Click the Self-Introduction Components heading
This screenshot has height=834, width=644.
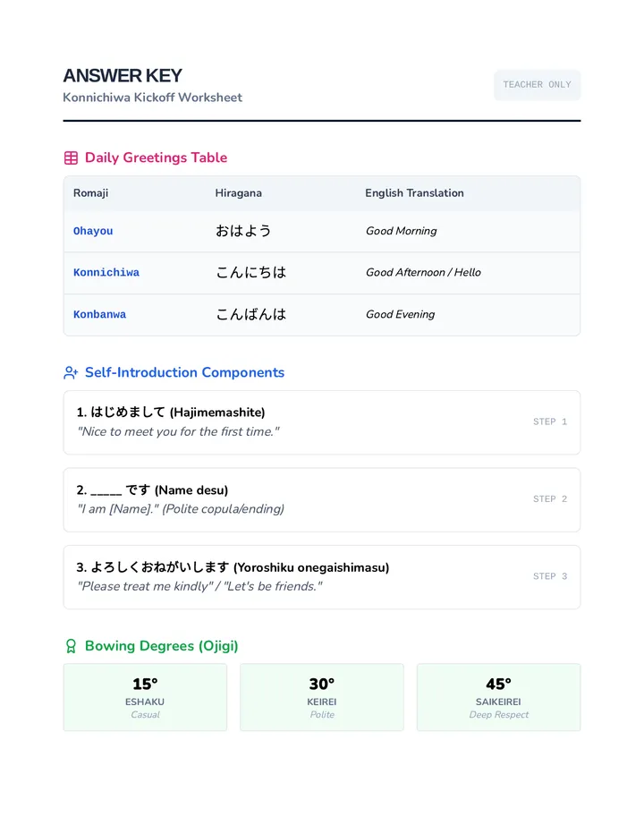click(184, 372)
